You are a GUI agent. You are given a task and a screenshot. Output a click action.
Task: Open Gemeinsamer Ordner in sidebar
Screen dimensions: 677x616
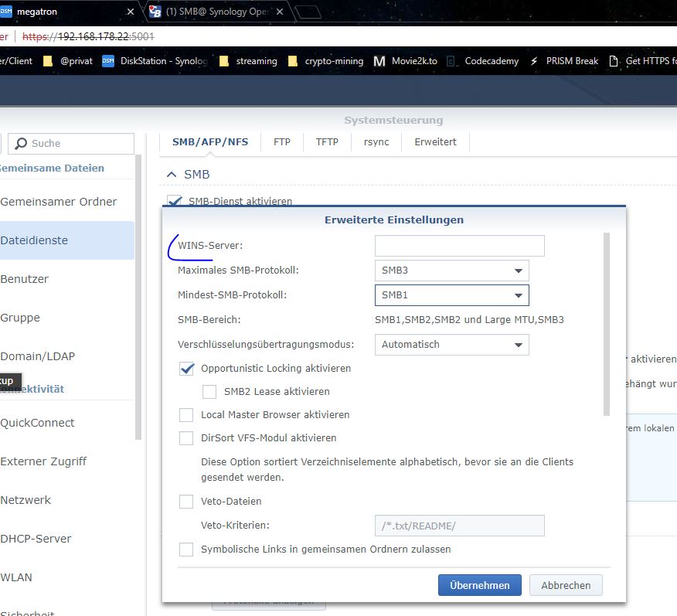pyautogui.click(x=67, y=202)
